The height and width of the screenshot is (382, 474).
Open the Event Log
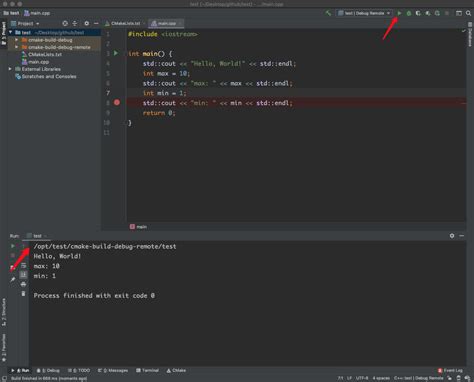click(450, 370)
